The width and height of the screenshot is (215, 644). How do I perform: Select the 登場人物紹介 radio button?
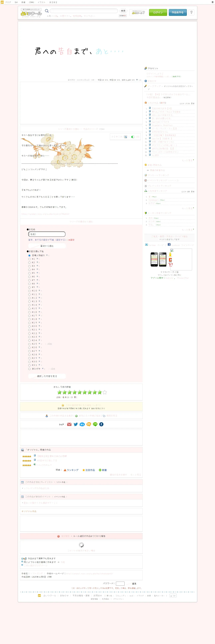tap(29, 255)
